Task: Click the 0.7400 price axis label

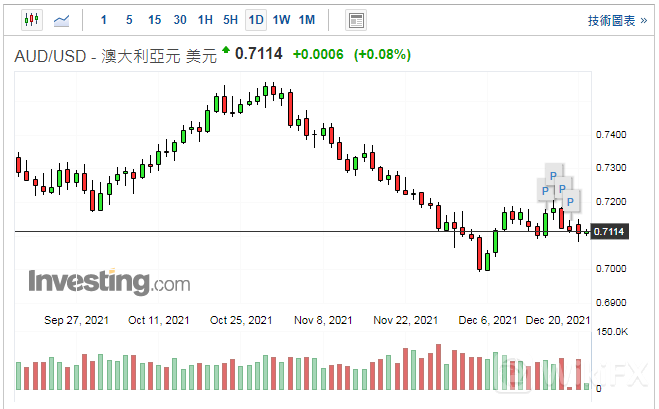Action: pos(609,134)
